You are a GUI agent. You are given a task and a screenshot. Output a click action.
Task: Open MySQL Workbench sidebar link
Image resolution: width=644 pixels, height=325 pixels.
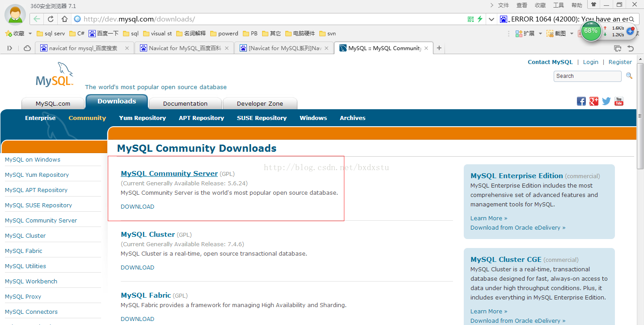(x=31, y=281)
